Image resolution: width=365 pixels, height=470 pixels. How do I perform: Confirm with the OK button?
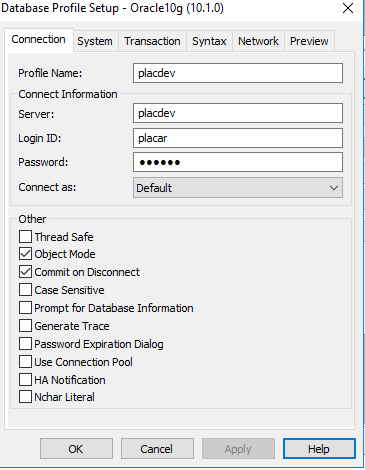[x=76, y=449]
